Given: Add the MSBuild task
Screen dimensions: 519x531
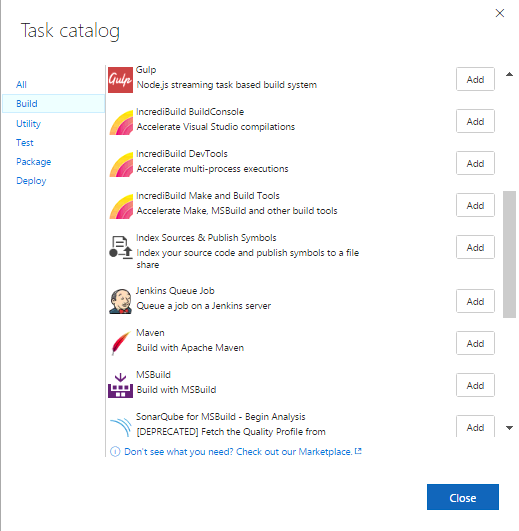Looking at the screenshot, I should click(x=475, y=385).
